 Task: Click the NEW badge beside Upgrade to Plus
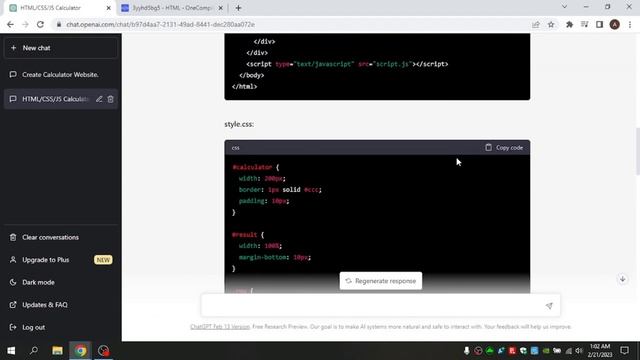(103, 260)
